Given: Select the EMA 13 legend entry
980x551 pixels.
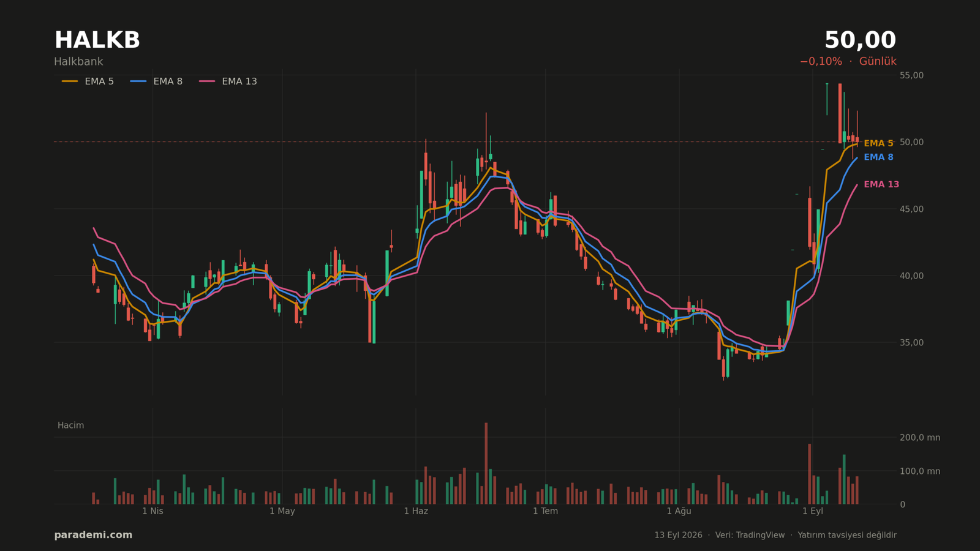Looking at the screenshot, I should [x=228, y=81].
